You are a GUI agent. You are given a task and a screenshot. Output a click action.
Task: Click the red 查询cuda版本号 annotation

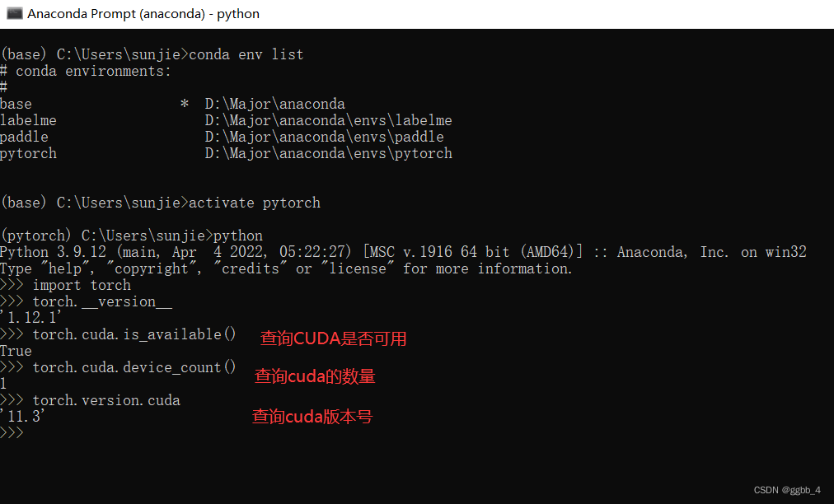[x=312, y=417]
